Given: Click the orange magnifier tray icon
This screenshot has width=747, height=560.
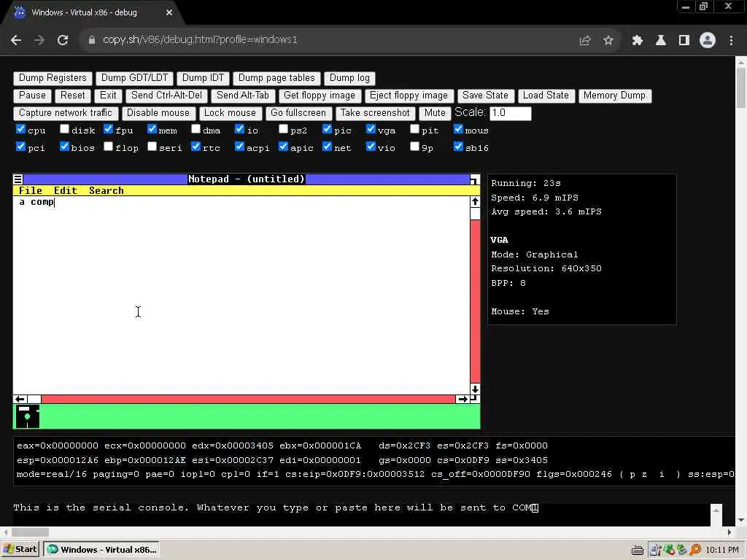Looking at the screenshot, I should (695, 550).
